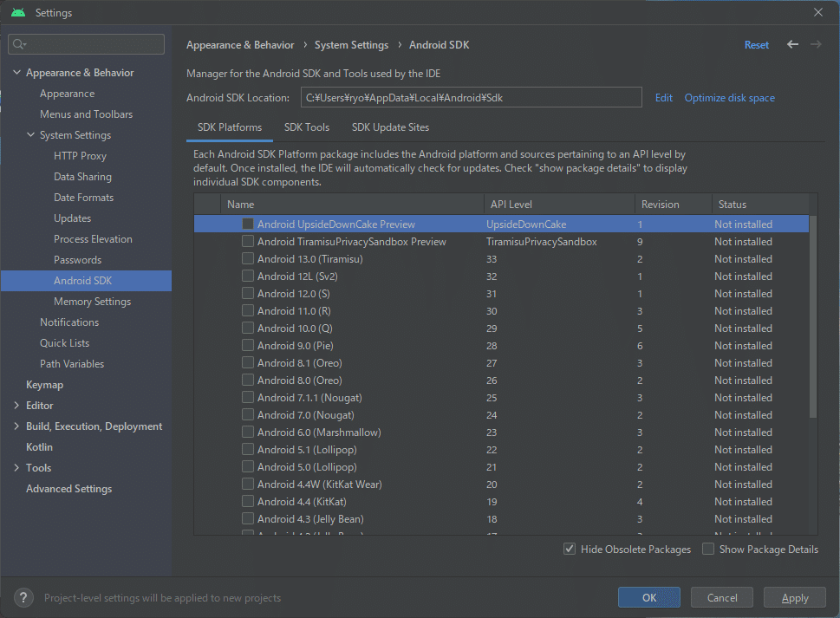Expand Build, Execution, Deployment node

point(16,426)
